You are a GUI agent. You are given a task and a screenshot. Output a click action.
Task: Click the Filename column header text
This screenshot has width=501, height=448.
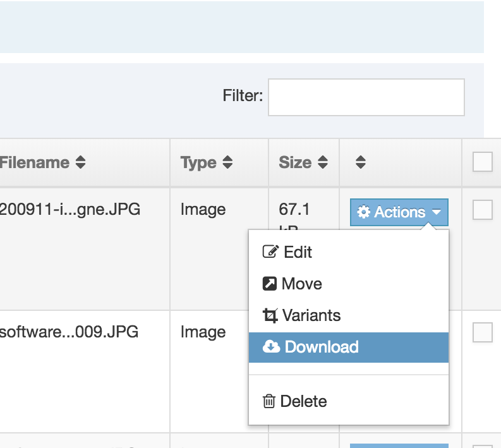(35, 162)
